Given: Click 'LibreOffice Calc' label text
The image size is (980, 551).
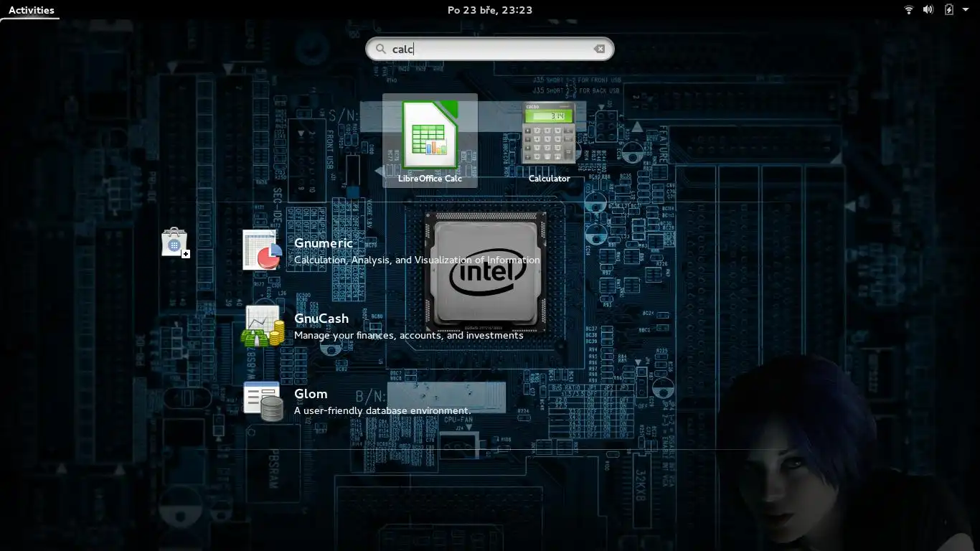Looking at the screenshot, I should (430, 179).
